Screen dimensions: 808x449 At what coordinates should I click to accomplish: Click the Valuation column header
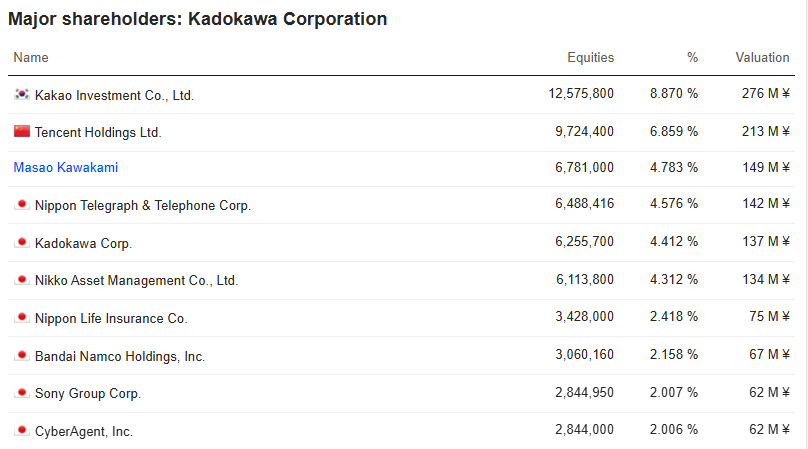pyautogui.click(x=762, y=57)
